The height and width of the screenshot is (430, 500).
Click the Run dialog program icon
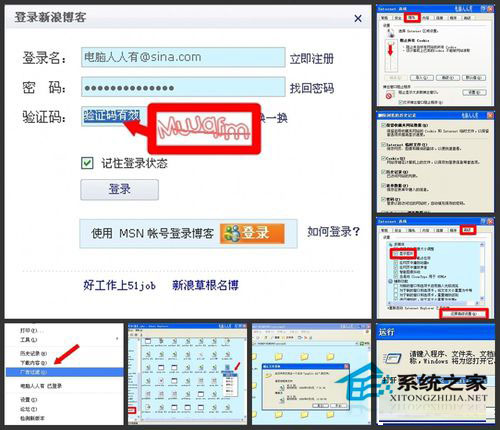click(x=393, y=359)
